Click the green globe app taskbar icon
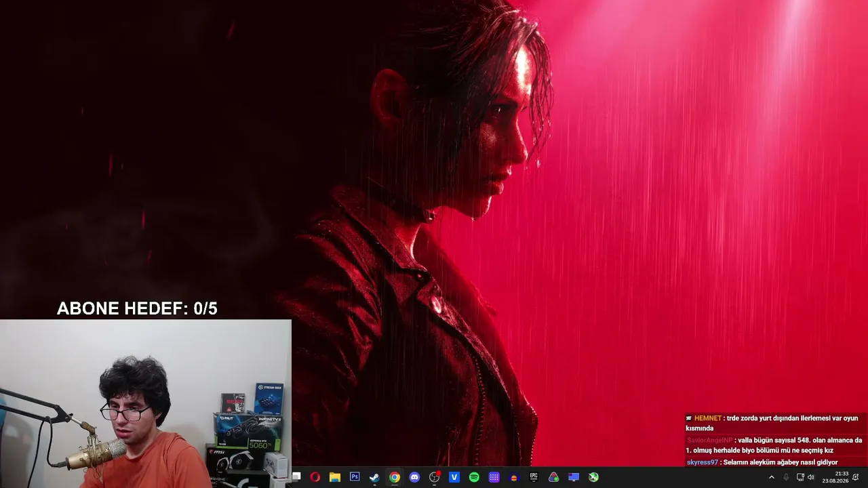The height and width of the screenshot is (488, 868). pyautogui.click(x=593, y=477)
